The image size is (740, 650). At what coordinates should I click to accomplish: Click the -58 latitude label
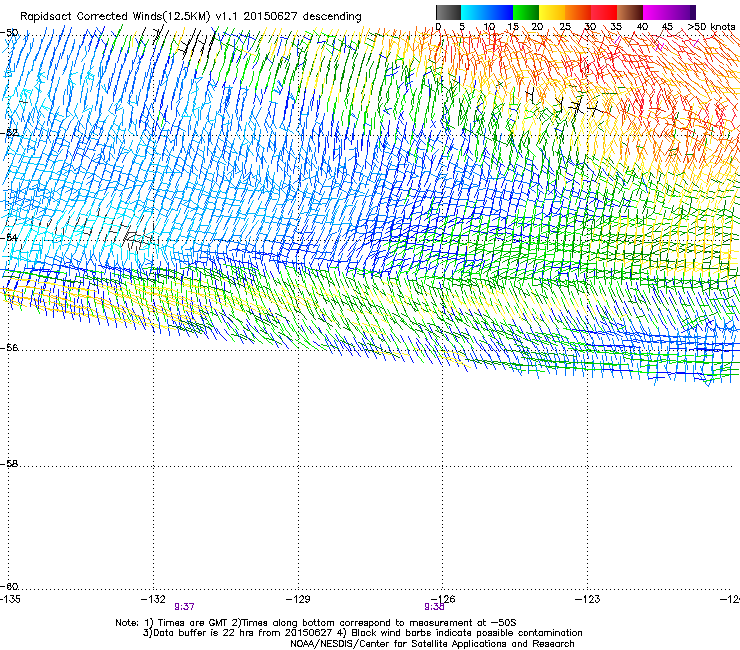(x=10, y=464)
